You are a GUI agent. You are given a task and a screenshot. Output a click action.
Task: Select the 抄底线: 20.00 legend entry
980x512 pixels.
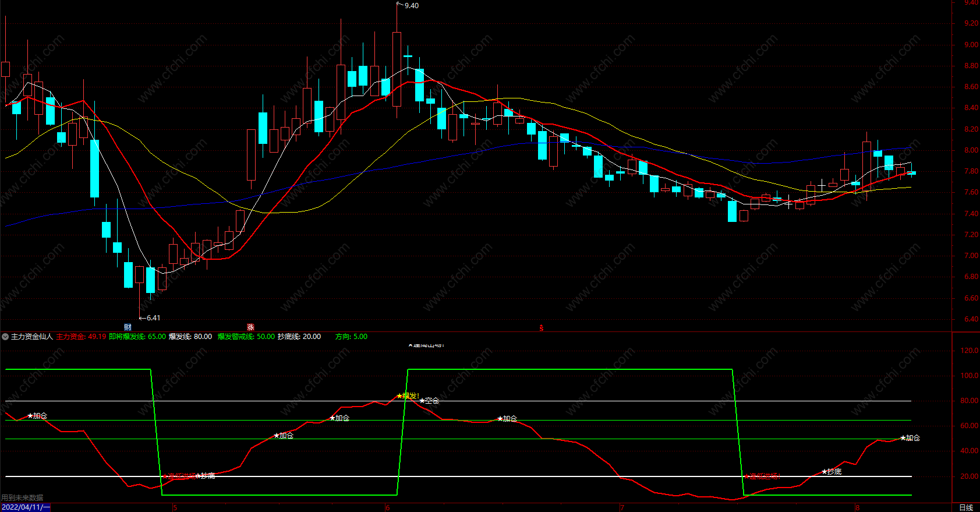point(299,337)
